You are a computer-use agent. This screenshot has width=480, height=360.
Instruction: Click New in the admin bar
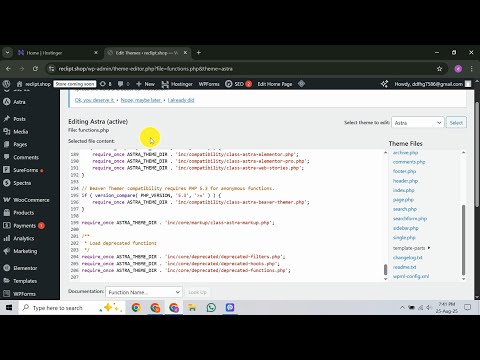[145, 84]
